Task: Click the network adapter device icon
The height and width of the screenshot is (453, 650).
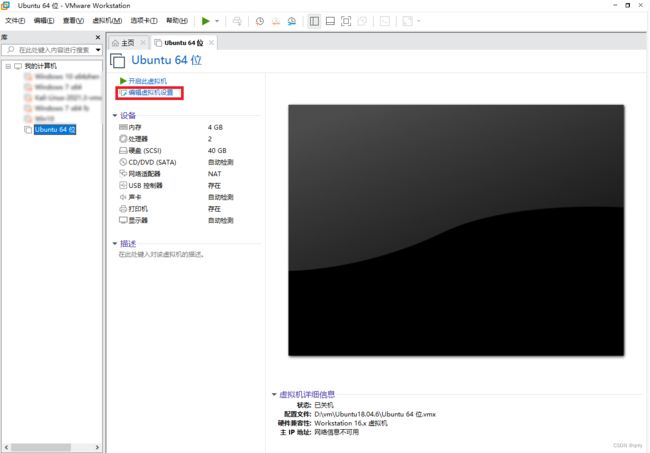Action: pos(123,173)
